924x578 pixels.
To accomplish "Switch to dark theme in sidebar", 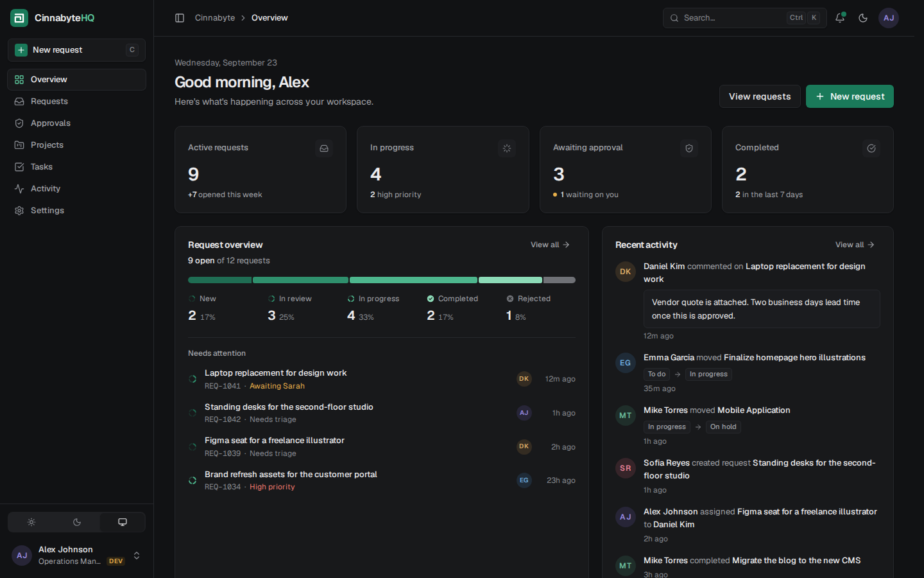I will tap(77, 522).
